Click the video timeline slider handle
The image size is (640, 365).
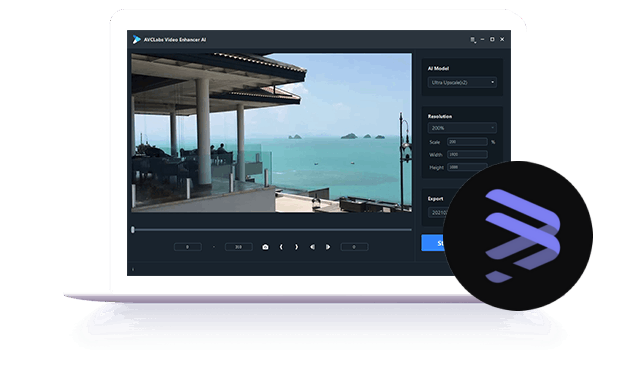[x=133, y=230]
